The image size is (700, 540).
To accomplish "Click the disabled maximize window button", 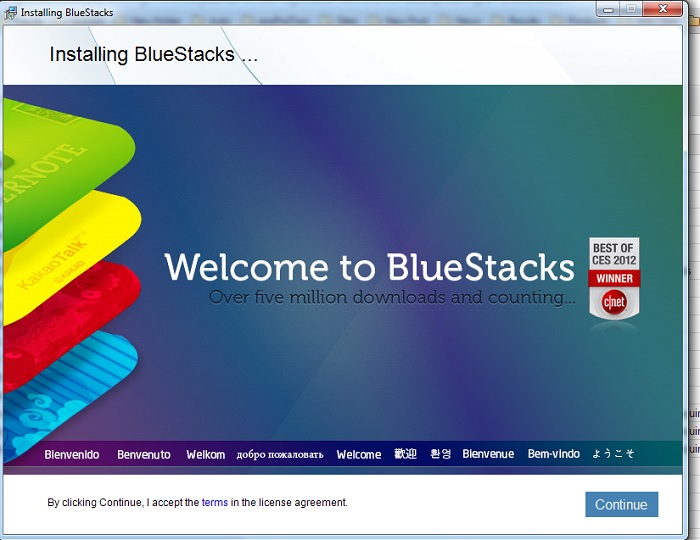I will pyautogui.click(x=631, y=9).
